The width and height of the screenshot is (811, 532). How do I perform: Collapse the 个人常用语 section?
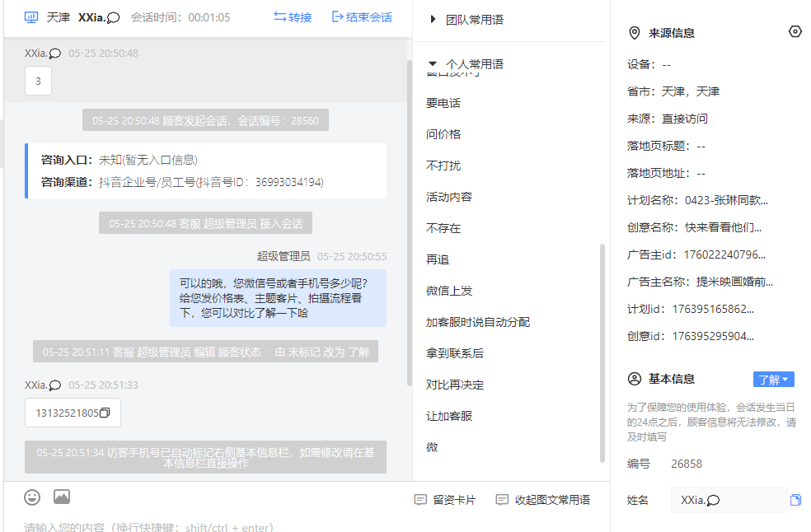(x=467, y=64)
